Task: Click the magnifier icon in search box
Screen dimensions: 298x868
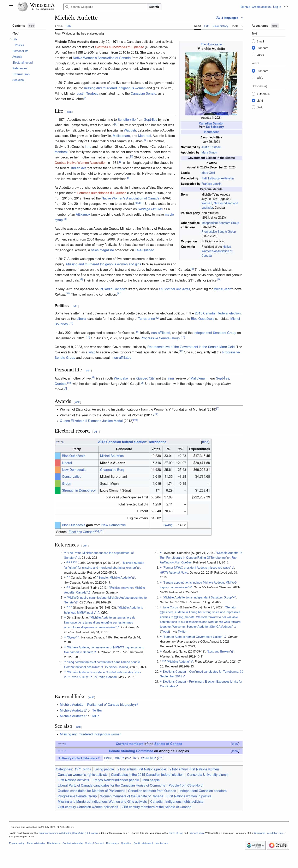Action: tap(67, 7)
